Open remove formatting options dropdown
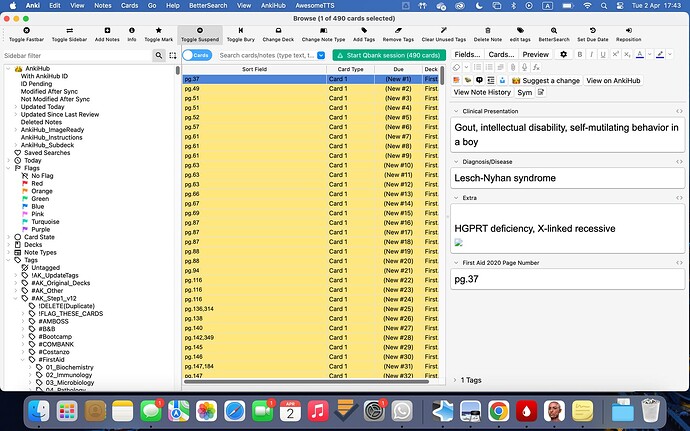 [x=466, y=67]
